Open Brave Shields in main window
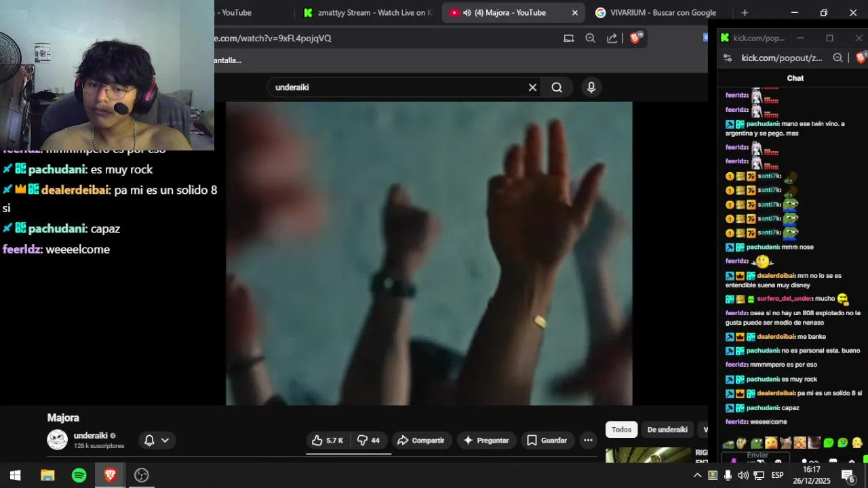Image resolution: width=868 pixels, height=488 pixels. pos(635,38)
